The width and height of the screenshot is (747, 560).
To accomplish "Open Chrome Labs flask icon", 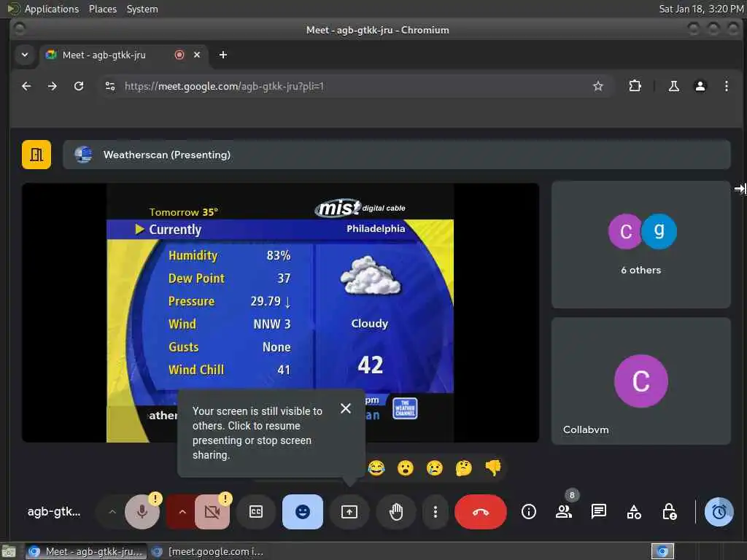I will coord(673,86).
